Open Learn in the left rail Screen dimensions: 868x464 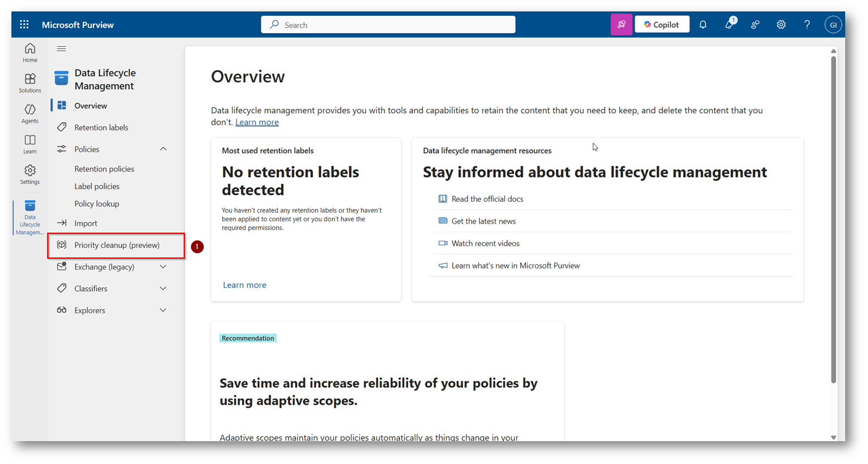tap(30, 144)
